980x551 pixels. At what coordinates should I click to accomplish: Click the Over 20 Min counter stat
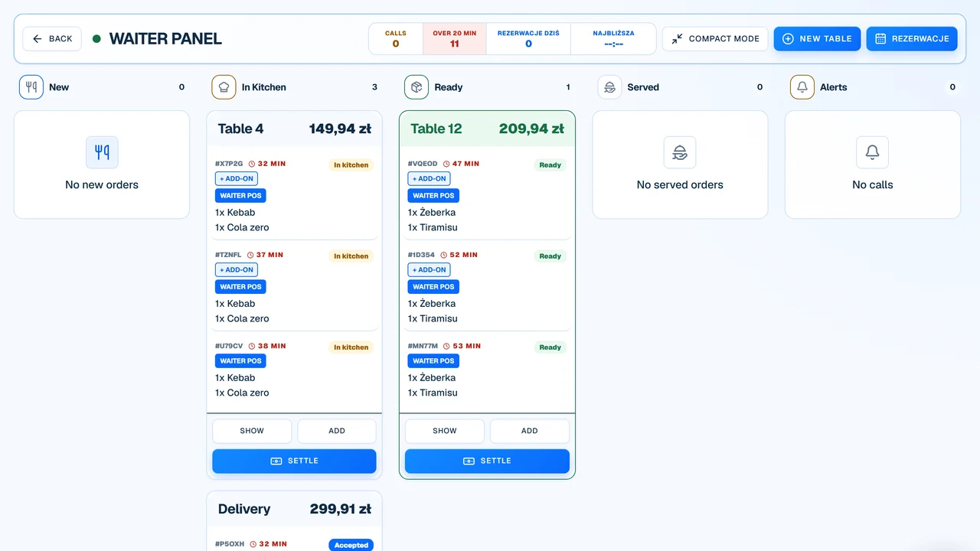point(455,39)
